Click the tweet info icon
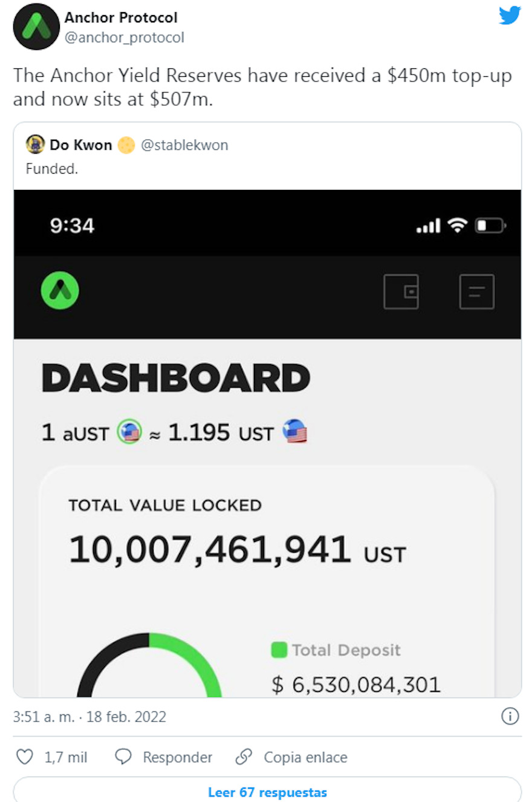The image size is (532, 802). [x=510, y=717]
